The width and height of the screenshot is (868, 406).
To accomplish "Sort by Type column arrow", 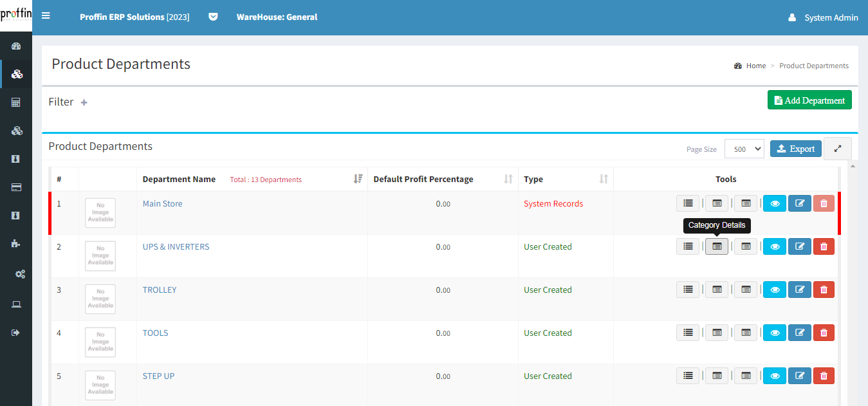I will coord(604,179).
